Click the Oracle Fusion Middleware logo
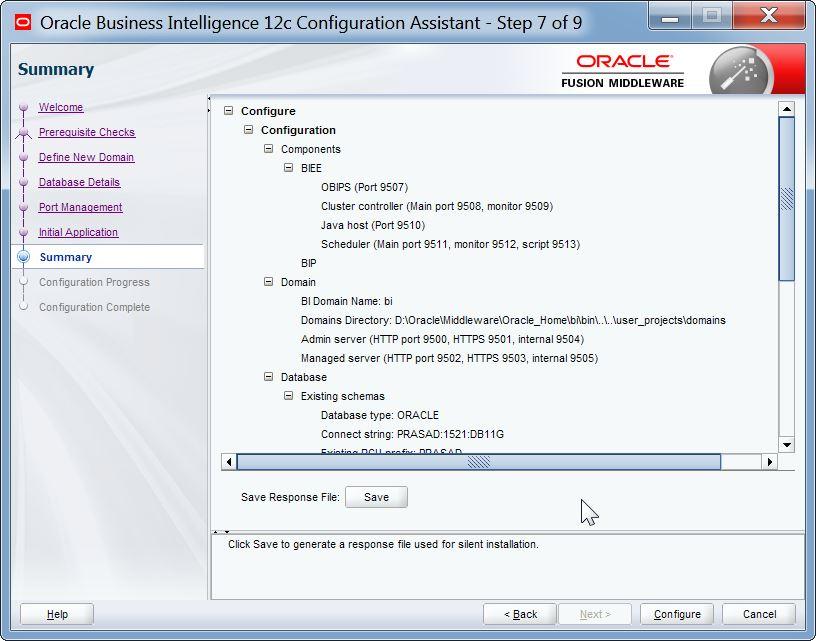 click(622, 71)
